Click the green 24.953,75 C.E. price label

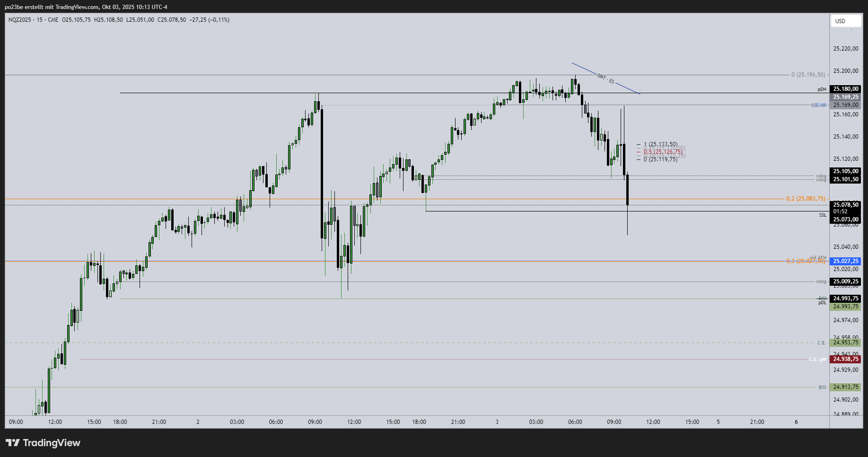point(845,343)
